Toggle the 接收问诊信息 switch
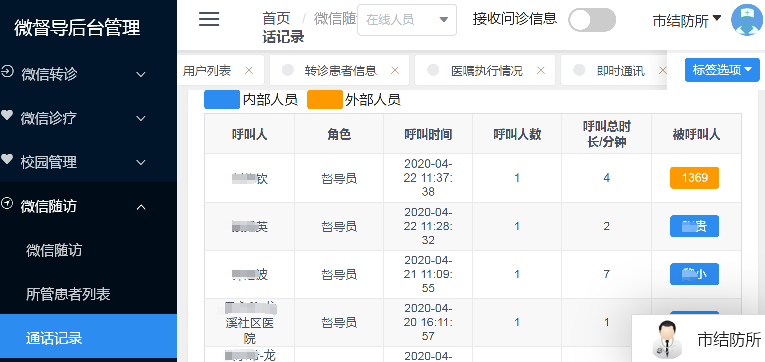 coord(592,20)
